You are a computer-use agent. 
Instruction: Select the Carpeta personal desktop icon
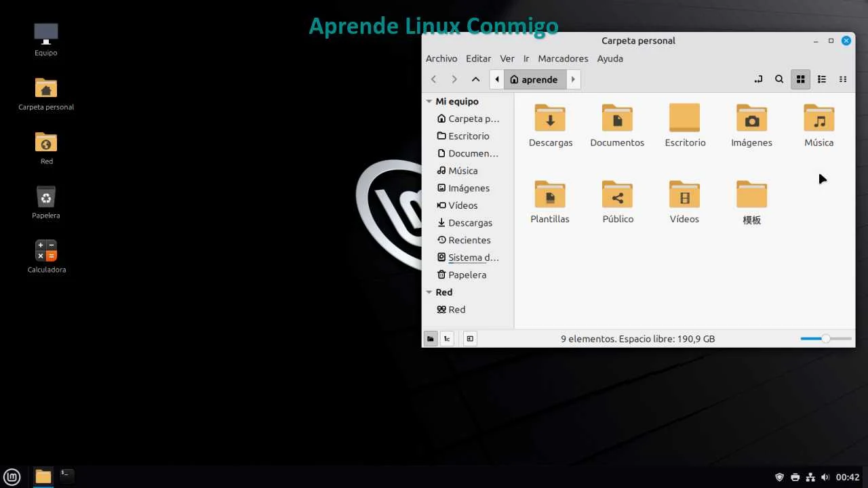point(46,87)
